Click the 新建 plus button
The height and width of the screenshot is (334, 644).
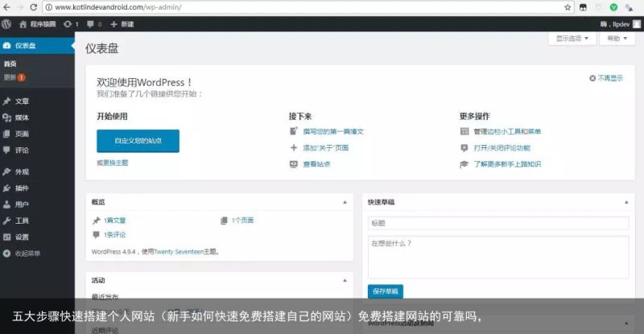pyautogui.click(x=122, y=24)
